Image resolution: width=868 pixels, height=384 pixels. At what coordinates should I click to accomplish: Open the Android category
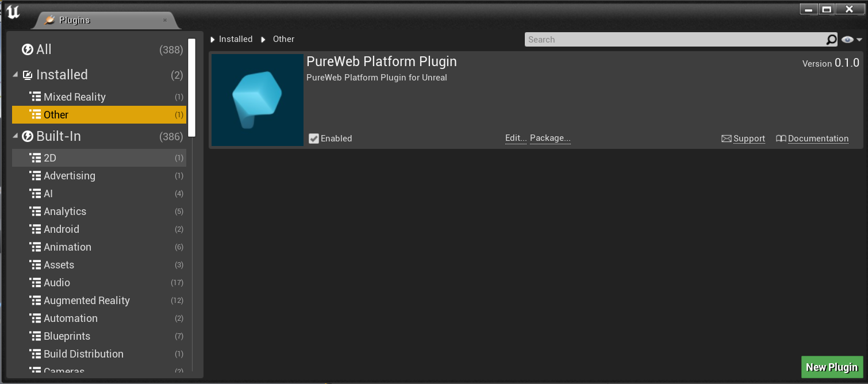click(99, 229)
